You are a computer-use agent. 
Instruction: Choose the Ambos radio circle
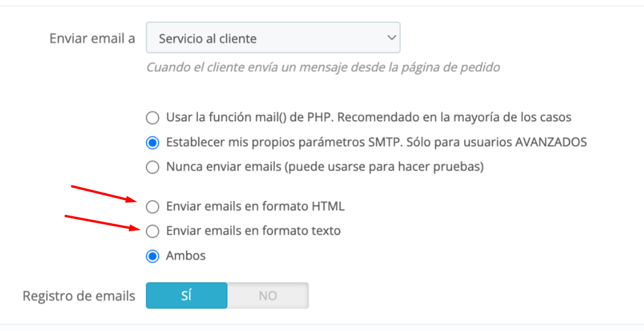152,256
